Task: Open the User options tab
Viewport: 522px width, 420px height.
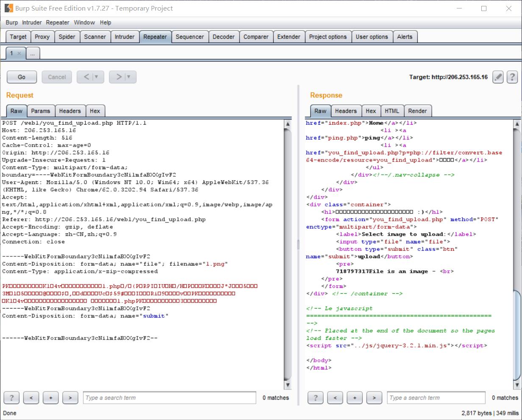Action: pyautogui.click(x=372, y=37)
